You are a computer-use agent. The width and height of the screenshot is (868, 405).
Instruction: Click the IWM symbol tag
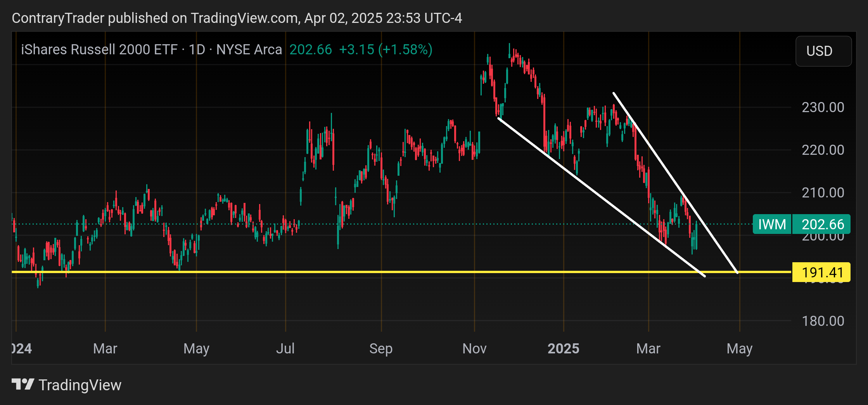(772, 224)
